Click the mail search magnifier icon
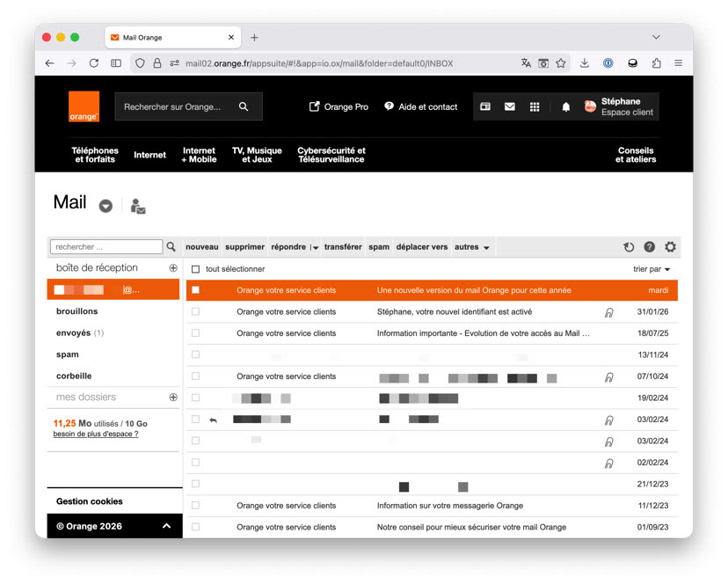Viewport: 728px width, 584px height. click(171, 246)
